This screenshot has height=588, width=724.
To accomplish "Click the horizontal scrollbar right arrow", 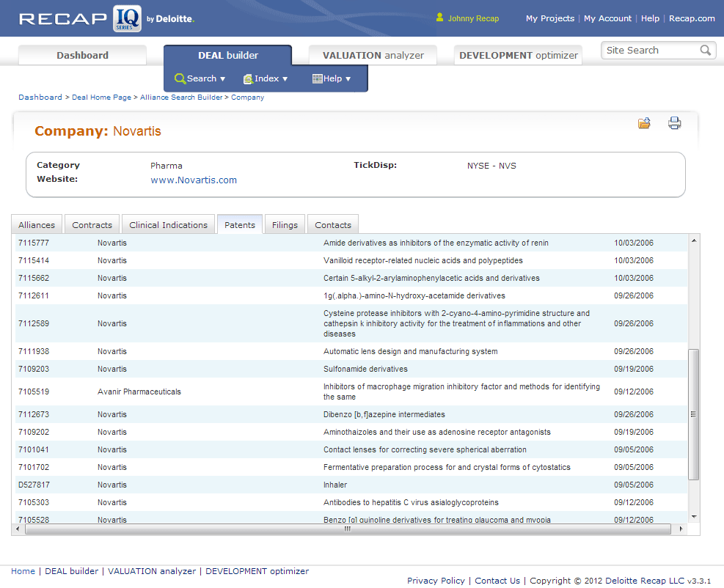I will 681,529.
